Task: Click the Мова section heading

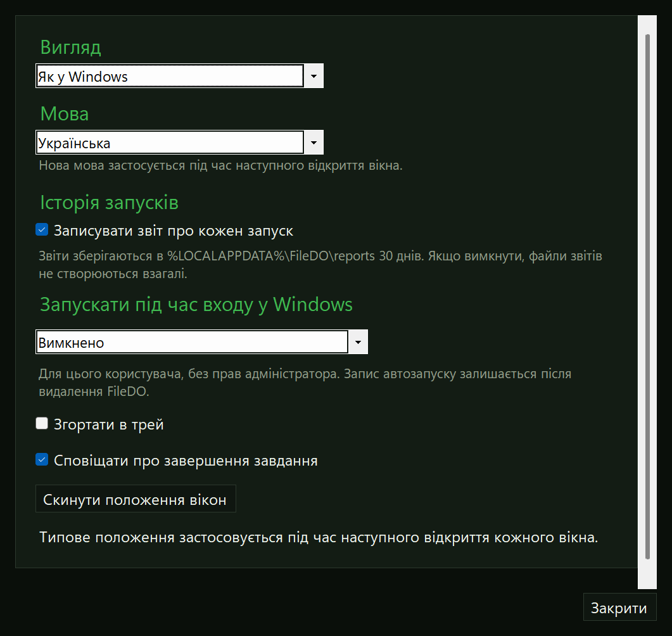Action: click(64, 113)
